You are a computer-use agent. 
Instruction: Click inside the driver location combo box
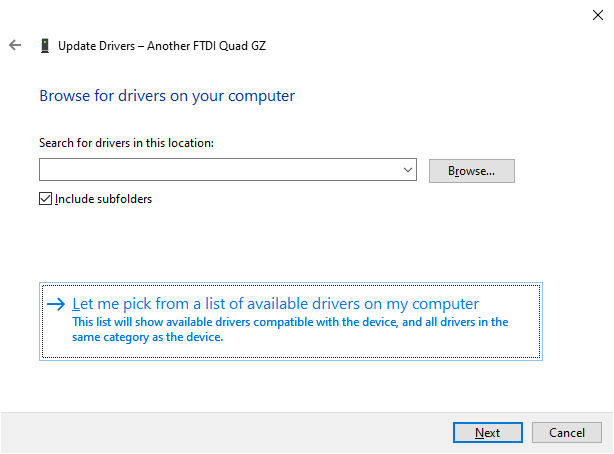tap(220, 171)
